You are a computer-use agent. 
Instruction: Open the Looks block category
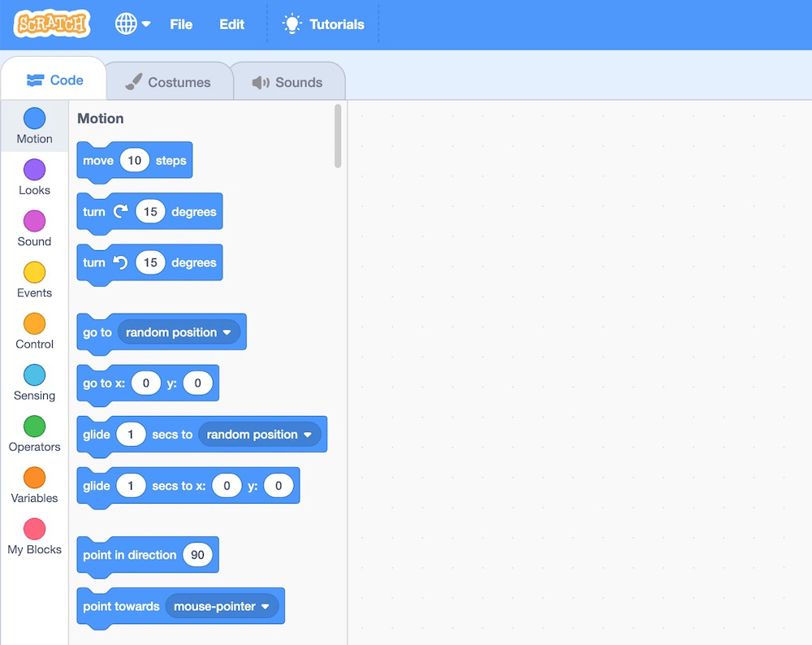click(x=33, y=170)
